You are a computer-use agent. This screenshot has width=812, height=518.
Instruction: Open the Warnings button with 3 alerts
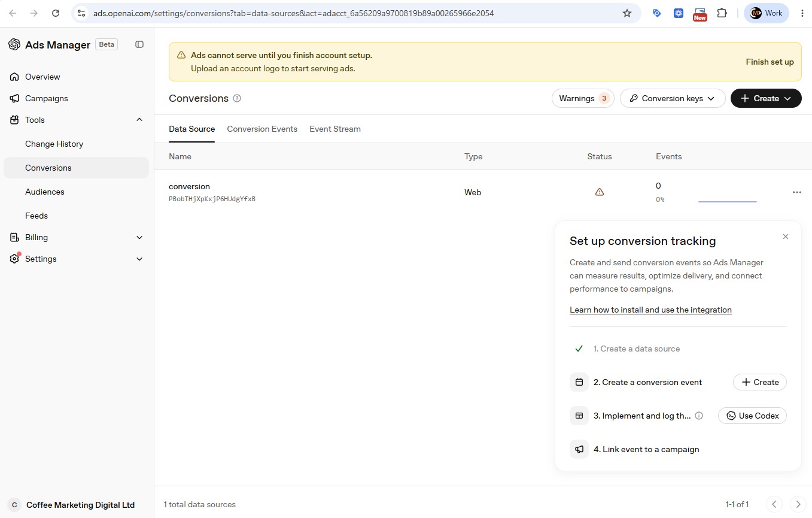[x=583, y=98]
